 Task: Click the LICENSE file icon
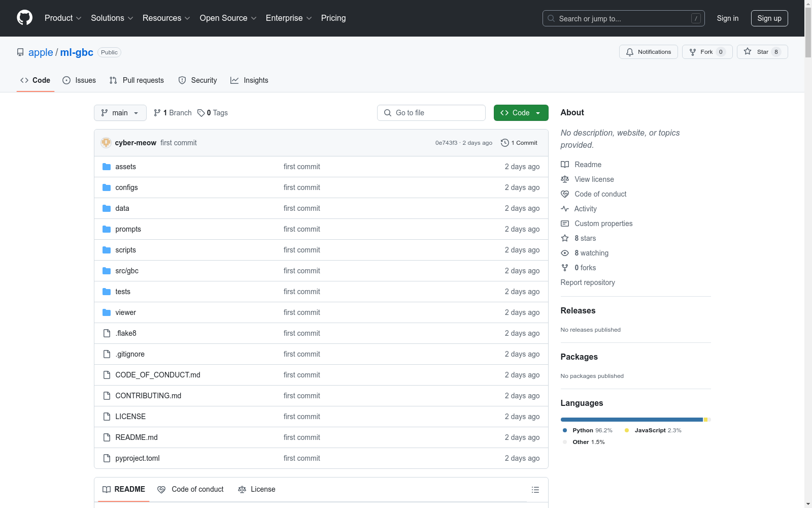point(107,417)
